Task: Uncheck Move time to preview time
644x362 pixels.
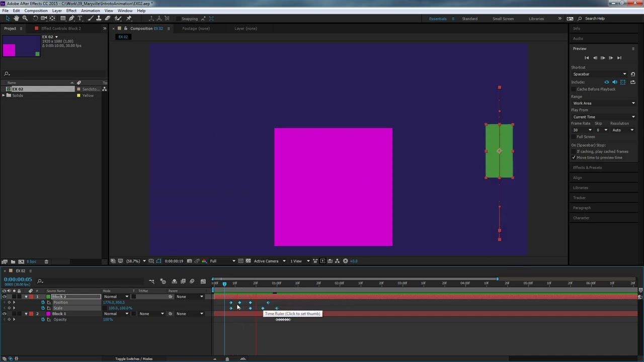Action: pyautogui.click(x=574, y=157)
